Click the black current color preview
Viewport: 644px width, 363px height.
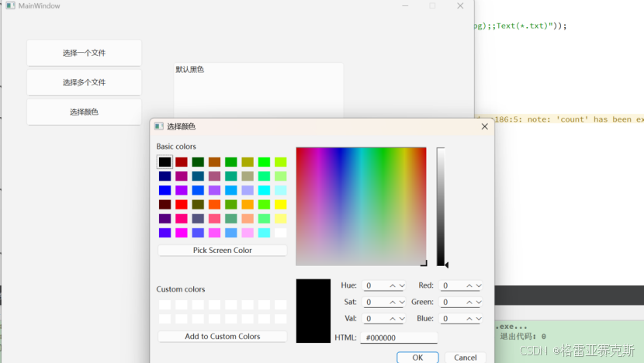(313, 311)
